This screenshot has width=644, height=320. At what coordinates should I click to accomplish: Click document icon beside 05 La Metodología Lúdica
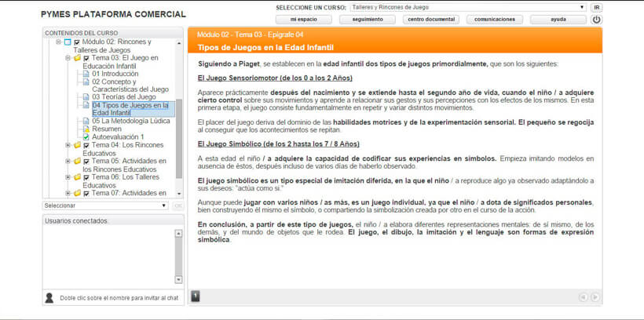(x=86, y=121)
